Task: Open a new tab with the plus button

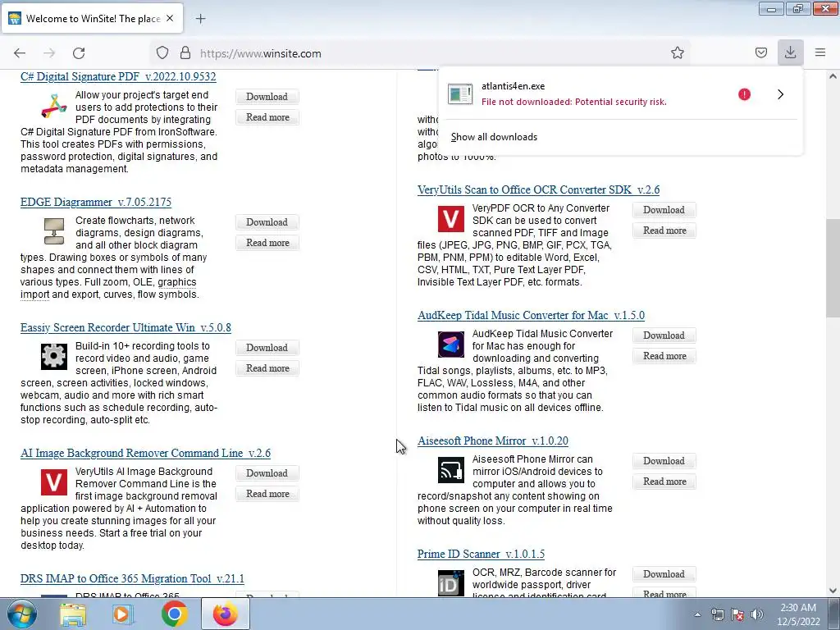Action: (x=200, y=19)
